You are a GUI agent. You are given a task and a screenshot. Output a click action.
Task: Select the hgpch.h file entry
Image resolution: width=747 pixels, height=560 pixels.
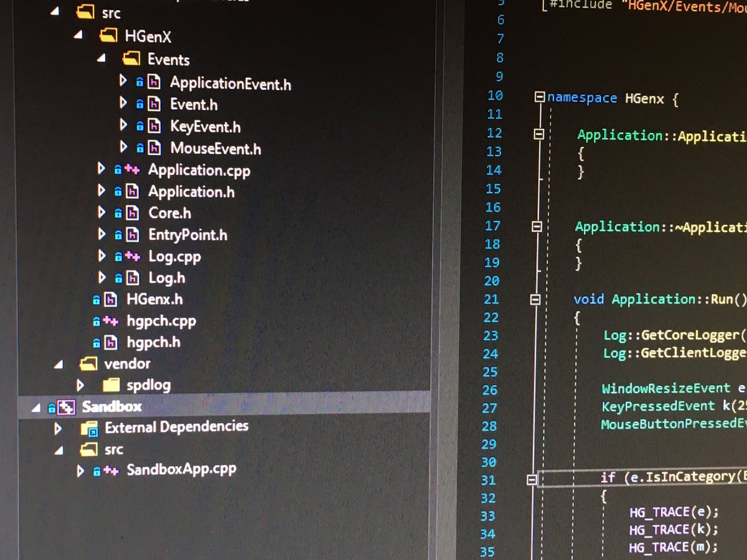(x=153, y=342)
